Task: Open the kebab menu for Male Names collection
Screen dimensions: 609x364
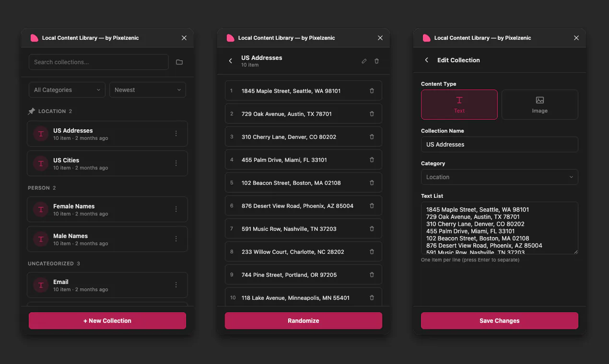Action: point(176,239)
